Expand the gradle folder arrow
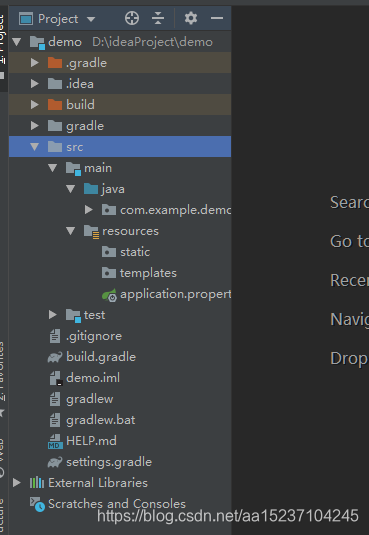Screen dimensions: 369x535 pyautogui.click(x=34, y=126)
